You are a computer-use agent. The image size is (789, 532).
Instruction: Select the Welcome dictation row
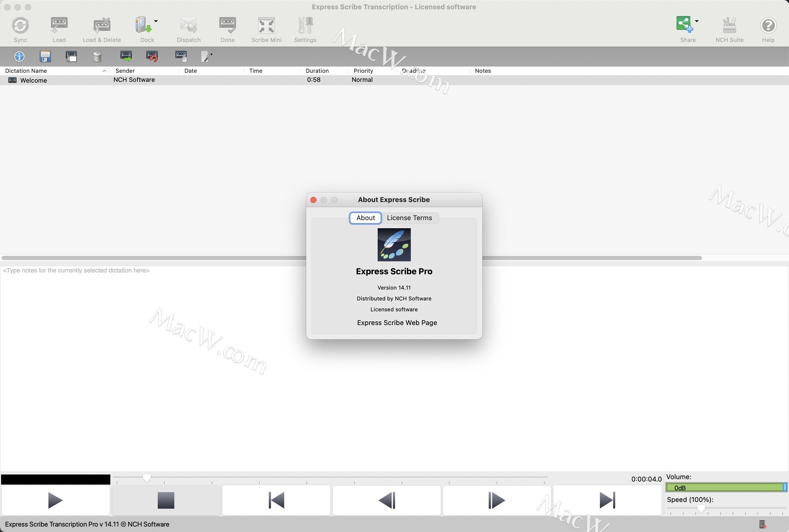[34, 80]
